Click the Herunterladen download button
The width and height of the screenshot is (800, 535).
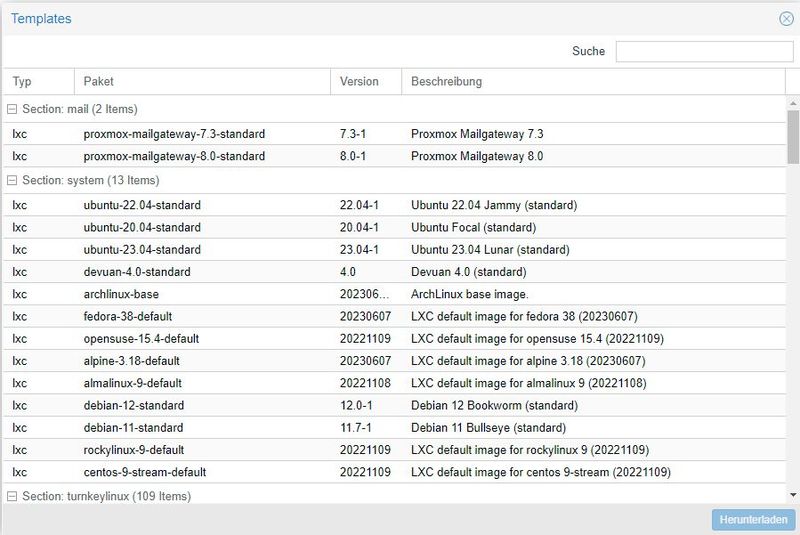[x=753, y=520]
